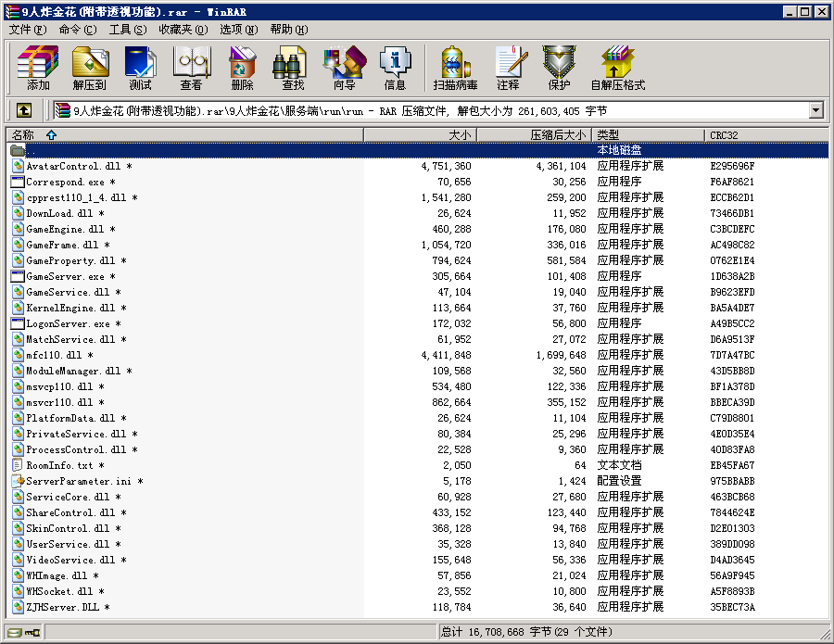Show archive Info (信息) icon
834x644 pixels.
[x=395, y=68]
